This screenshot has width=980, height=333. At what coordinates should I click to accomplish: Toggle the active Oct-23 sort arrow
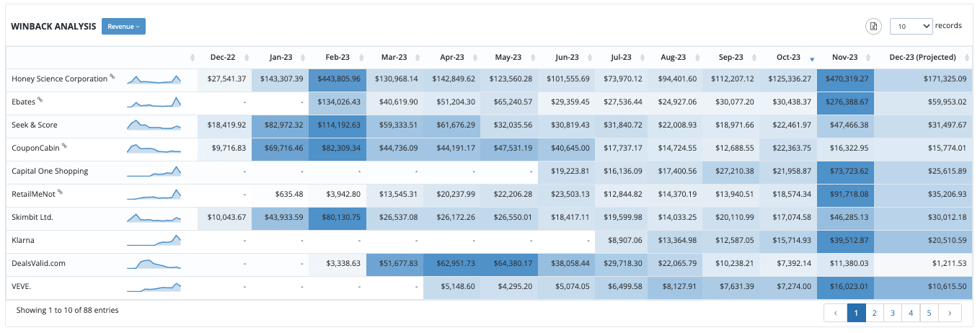click(x=812, y=58)
